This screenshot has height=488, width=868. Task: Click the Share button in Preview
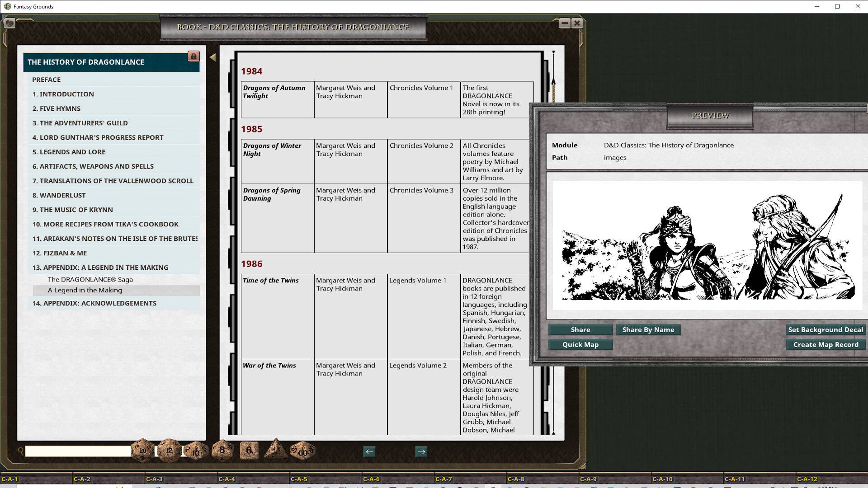click(580, 329)
